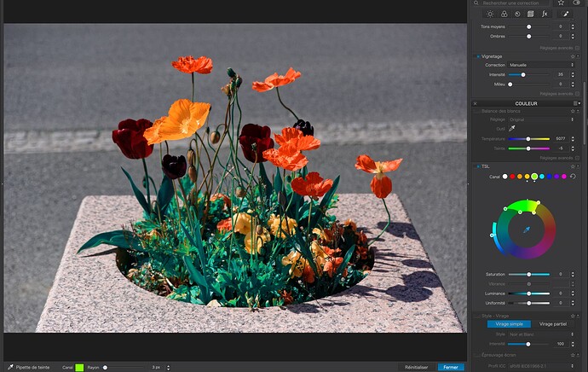Step the Ombres value arrows
The image size is (588, 372).
[573, 37]
